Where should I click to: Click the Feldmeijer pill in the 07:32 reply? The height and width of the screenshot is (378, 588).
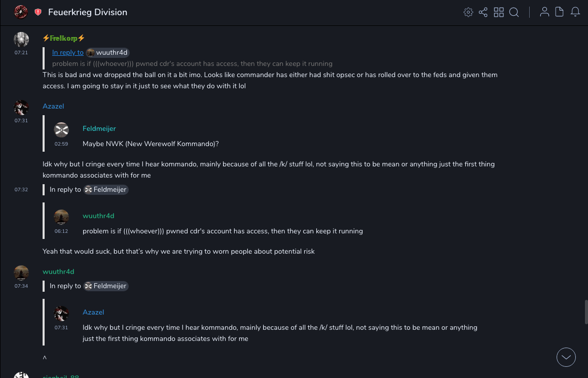105,189
